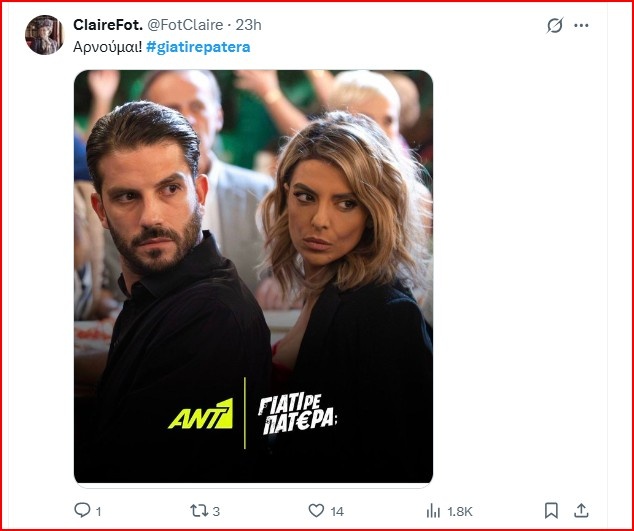
Task: Click the ClaireFot. display name
Action: [107, 24]
